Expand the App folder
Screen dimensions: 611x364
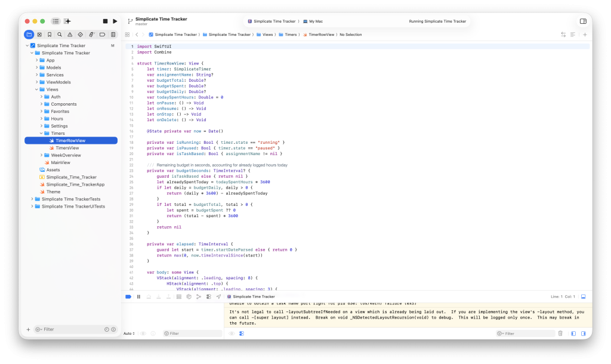pyautogui.click(x=36, y=60)
